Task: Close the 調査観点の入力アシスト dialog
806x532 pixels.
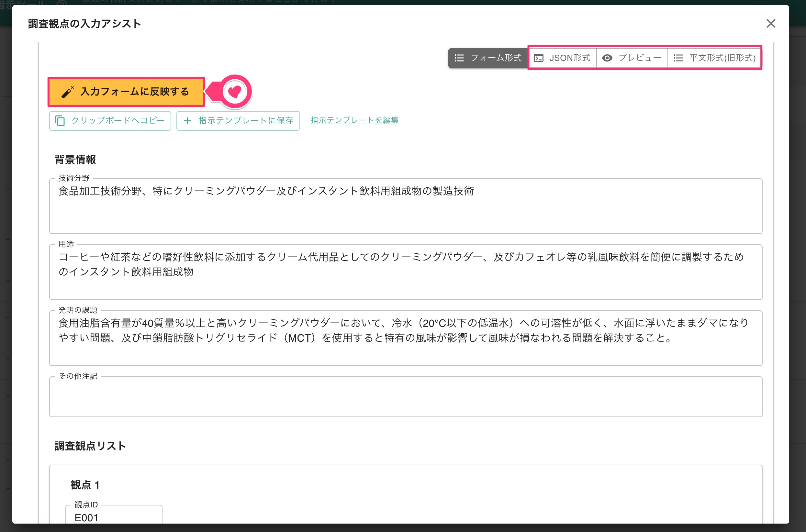Action: pyautogui.click(x=771, y=23)
